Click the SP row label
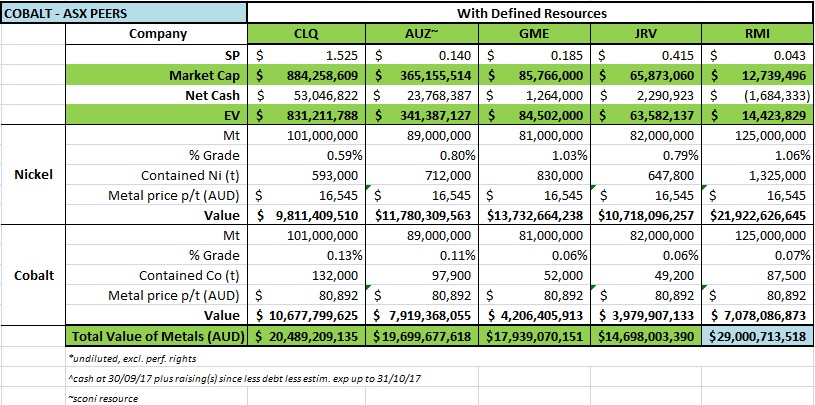This screenshot has width=815, height=405. coord(230,55)
